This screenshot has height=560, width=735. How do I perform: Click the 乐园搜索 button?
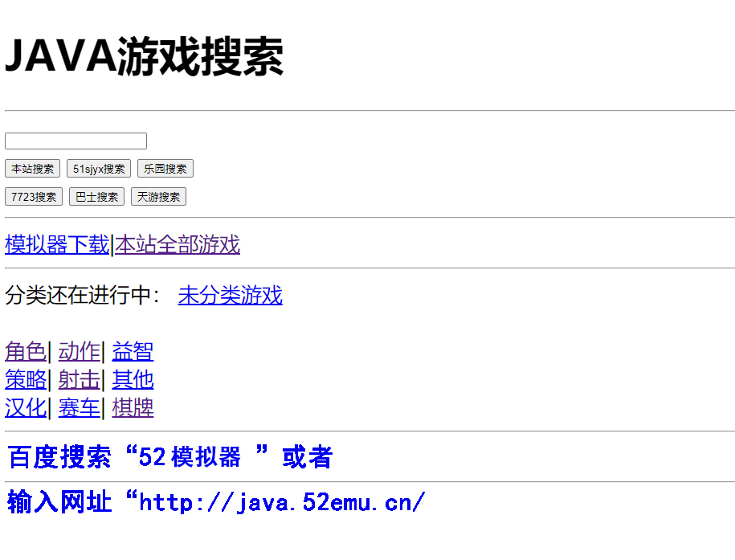(x=165, y=169)
